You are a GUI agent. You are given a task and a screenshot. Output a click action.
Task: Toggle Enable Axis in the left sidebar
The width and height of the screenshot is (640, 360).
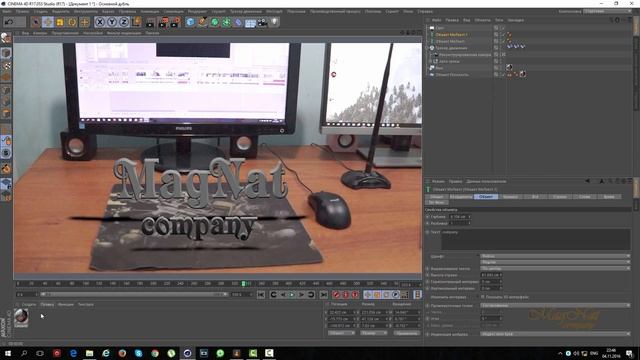(6, 130)
